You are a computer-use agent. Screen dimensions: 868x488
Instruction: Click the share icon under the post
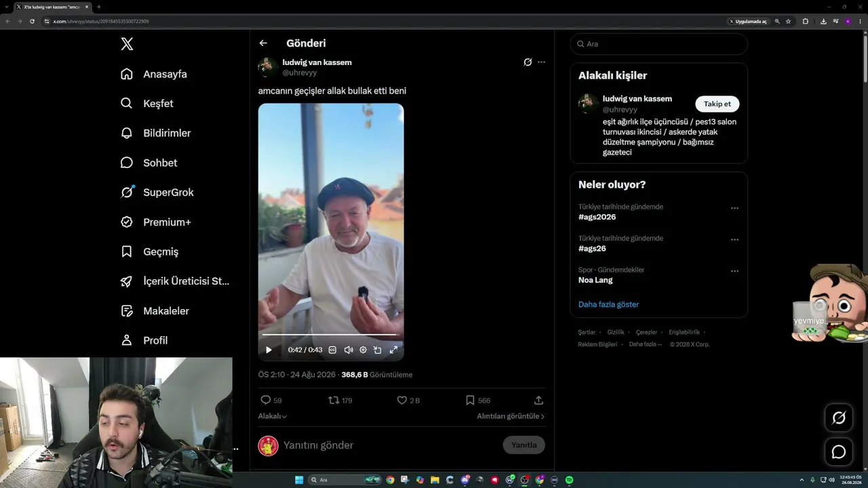[x=538, y=401]
